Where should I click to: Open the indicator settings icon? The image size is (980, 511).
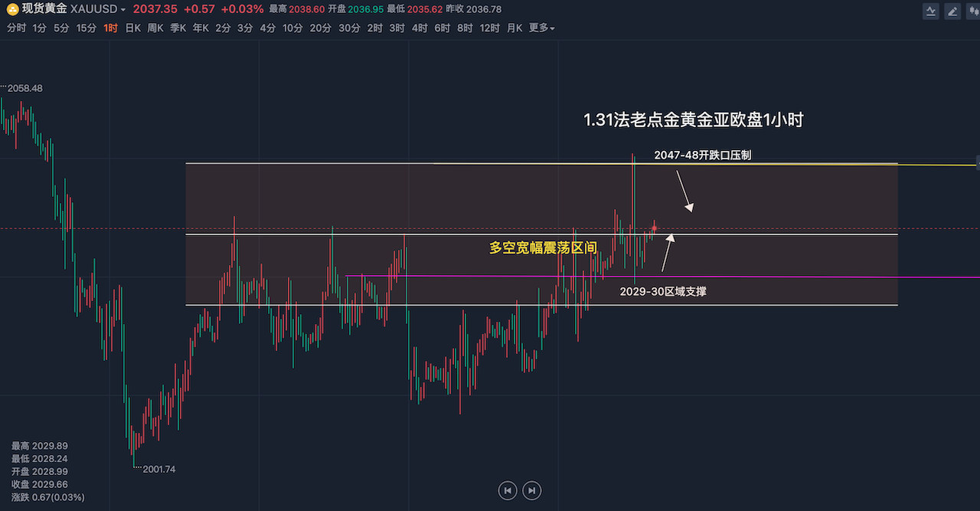[x=930, y=11]
